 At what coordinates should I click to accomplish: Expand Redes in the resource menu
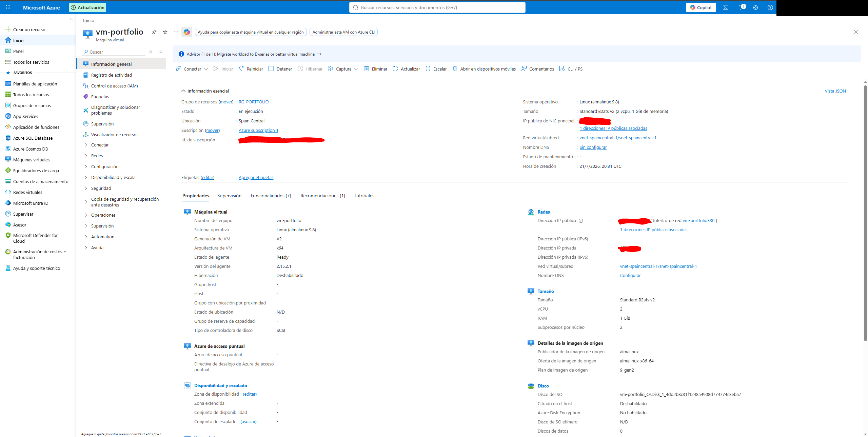(97, 156)
